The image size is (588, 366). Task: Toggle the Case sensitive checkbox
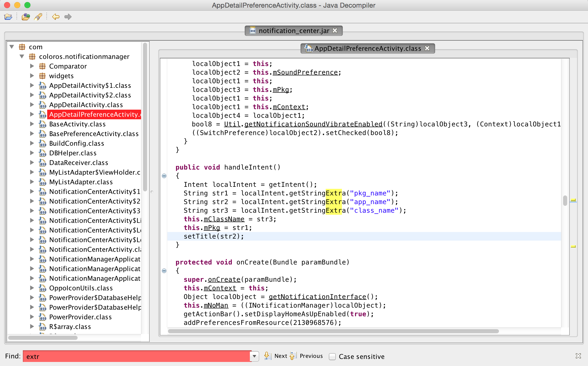click(x=332, y=357)
